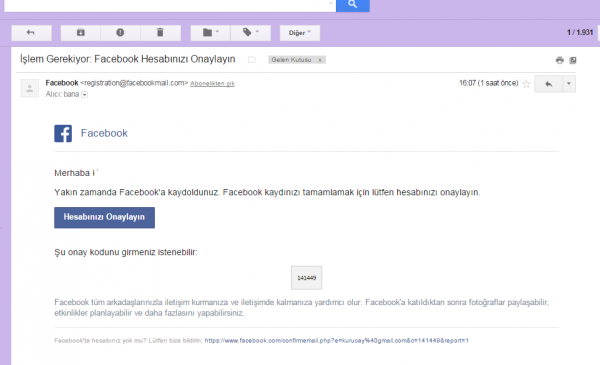Click the 1 / 1.931 message counter
600x365 pixels.
click(580, 33)
